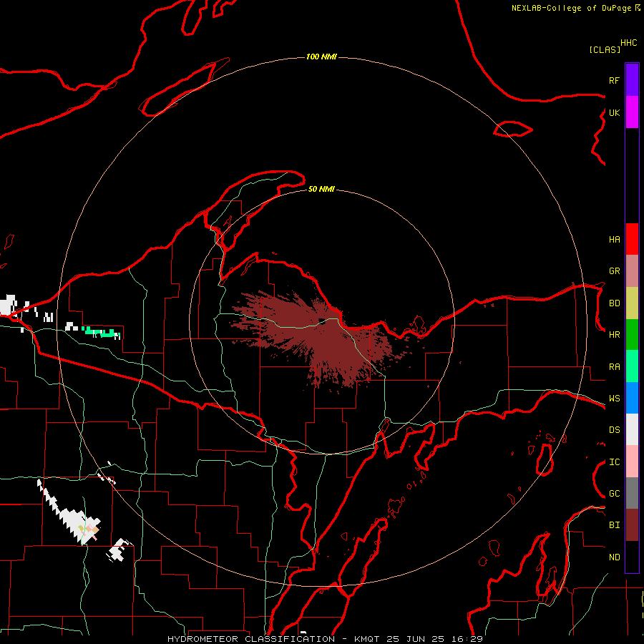The image size is (644, 644).
Task: Click the GR legend label
Action: coord(614,271)
